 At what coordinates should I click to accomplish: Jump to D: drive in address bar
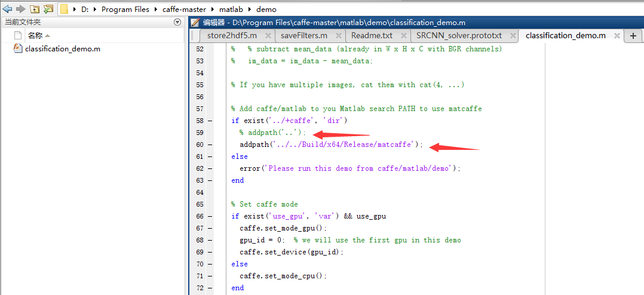(85, 9)
